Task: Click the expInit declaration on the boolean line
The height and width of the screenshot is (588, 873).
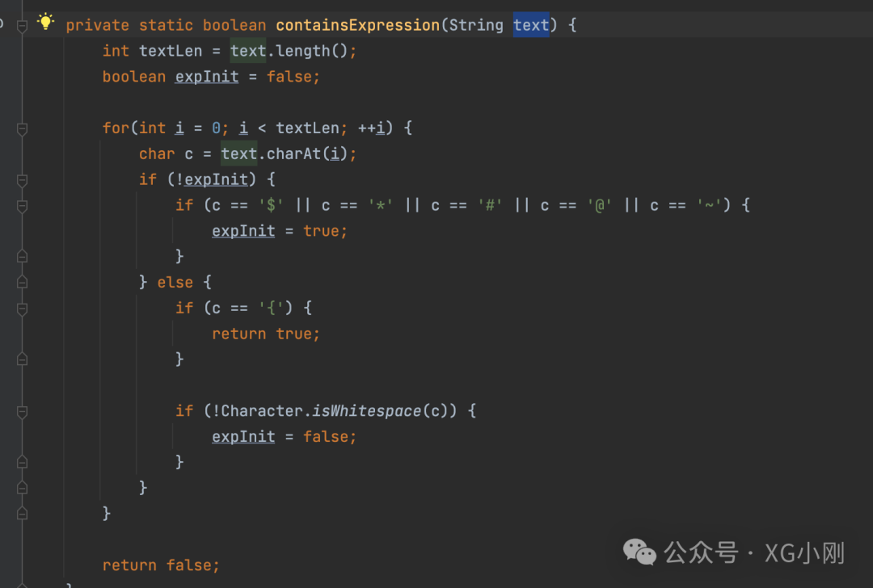Action: click(207, 77)
